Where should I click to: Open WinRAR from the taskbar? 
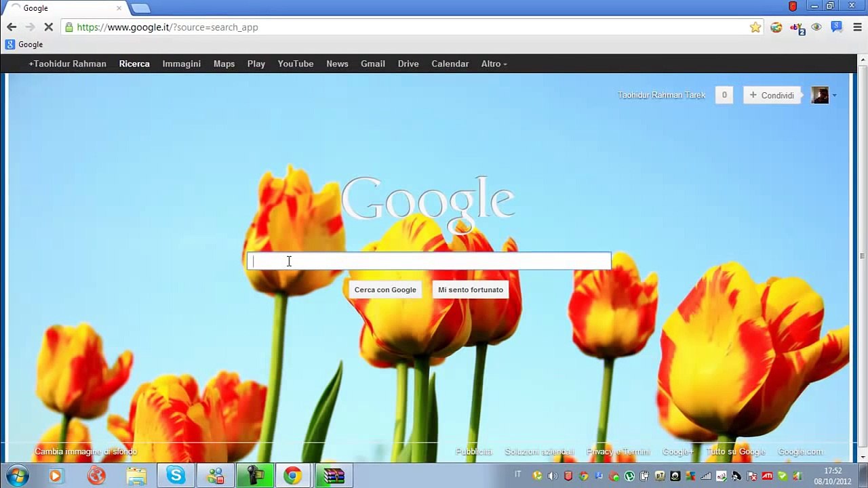[x=334, y=476]
